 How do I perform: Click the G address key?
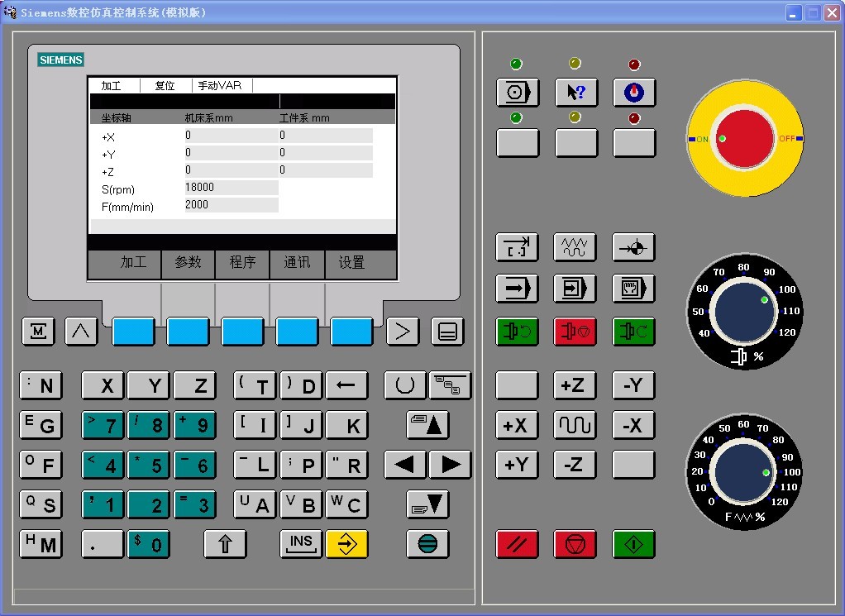point(41,425)
